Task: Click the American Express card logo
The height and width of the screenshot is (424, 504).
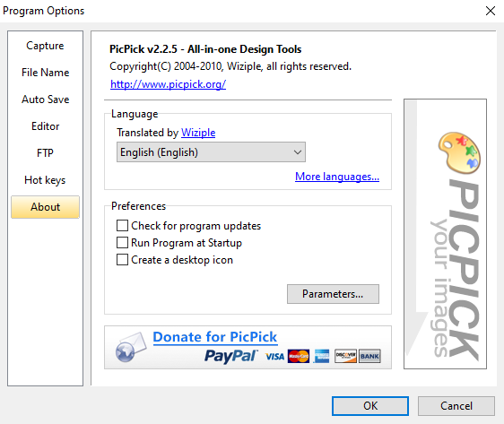Action: [x=321, y=356]
